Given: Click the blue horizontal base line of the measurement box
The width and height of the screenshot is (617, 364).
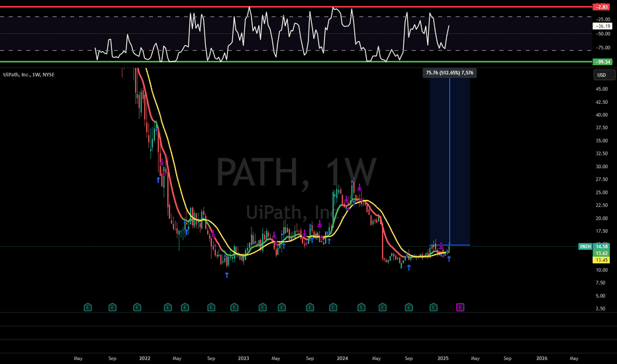Looking at the screenshot, I should (x=450, y=245).
